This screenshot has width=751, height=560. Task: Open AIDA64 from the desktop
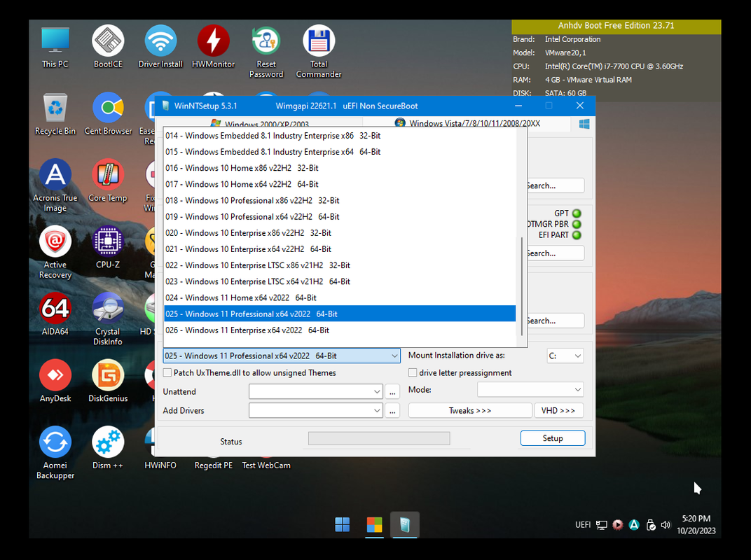point(55,314)
